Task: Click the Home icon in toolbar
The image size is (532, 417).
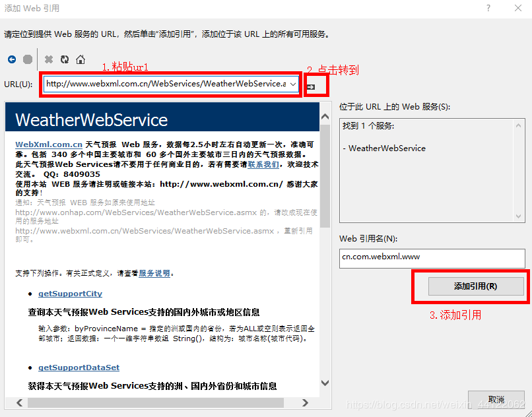Action: 81,59
